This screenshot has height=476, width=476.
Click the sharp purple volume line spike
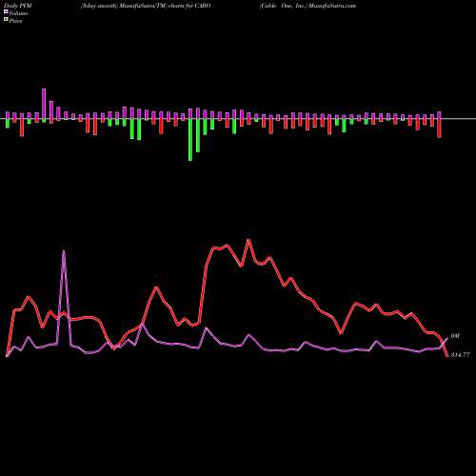click(64, 251)
